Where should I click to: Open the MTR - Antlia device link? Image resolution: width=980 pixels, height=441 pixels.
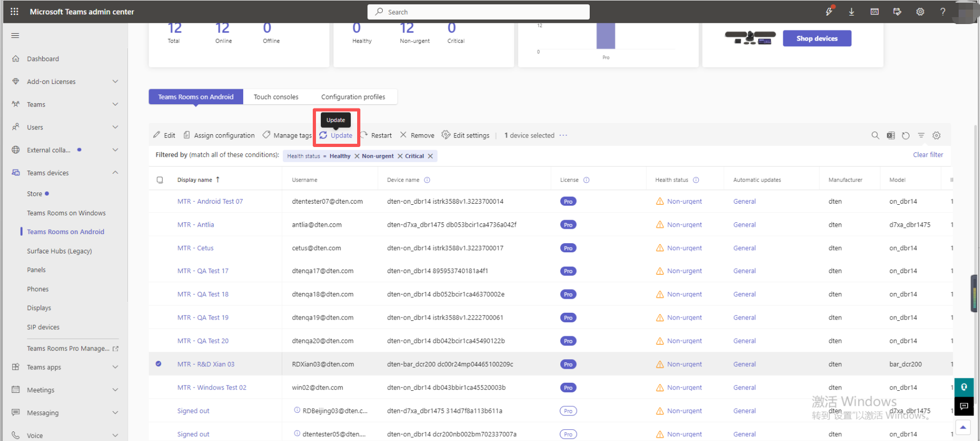click(x=196, y=225)
